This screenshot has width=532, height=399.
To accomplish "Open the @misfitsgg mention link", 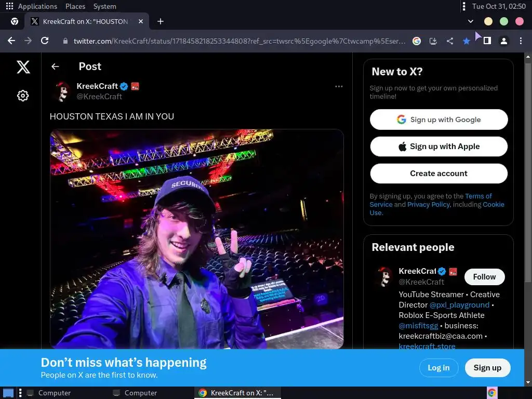I will [x=418, y=326].
